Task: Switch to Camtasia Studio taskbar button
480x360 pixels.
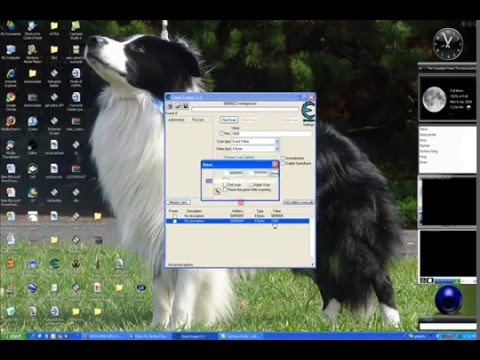Action: 241,336
